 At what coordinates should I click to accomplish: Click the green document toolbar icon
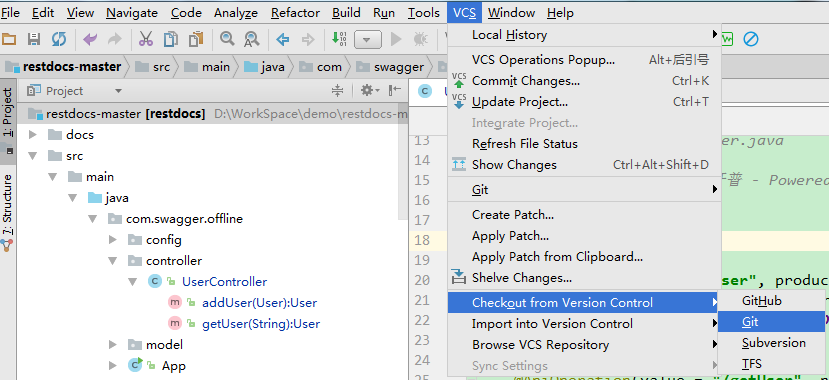[727, 39]
